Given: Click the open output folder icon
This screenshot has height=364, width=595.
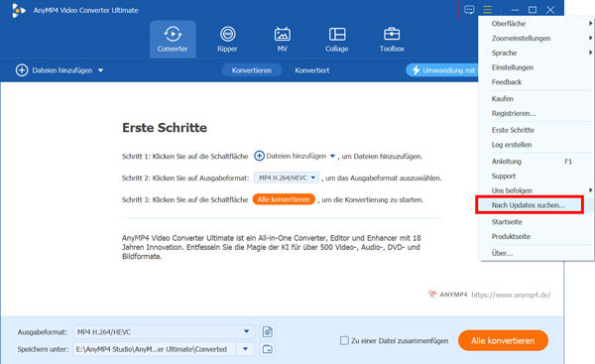Looking at the screenshot, I should coord(268,349).
